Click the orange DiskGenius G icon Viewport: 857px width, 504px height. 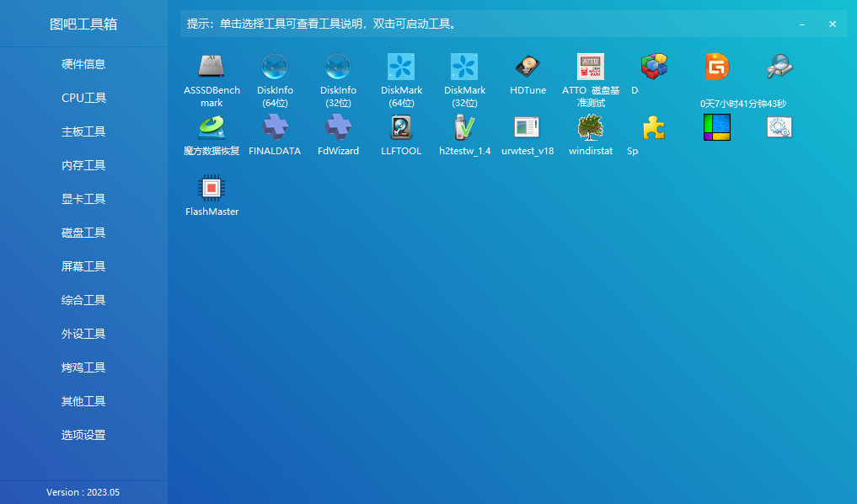click(x=717, y=67)
